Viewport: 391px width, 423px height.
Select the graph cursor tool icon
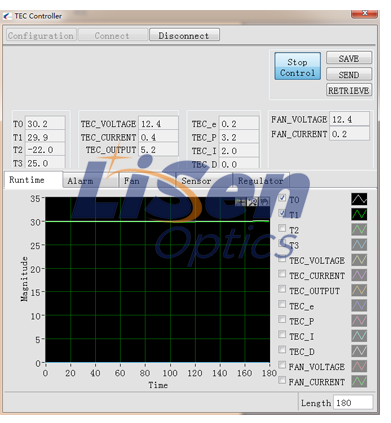(240, 202)
